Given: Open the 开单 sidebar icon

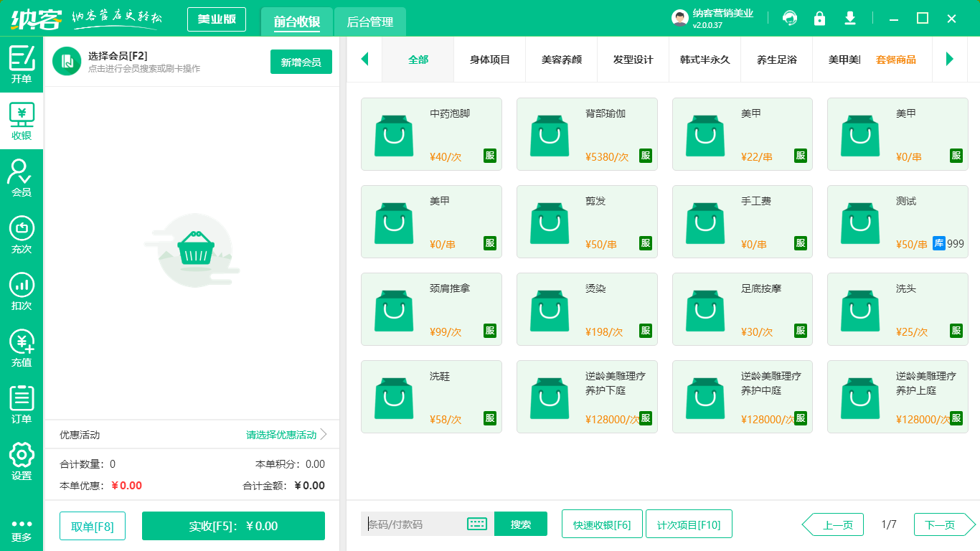Looking at the screenshot, I should click(22, 61).
